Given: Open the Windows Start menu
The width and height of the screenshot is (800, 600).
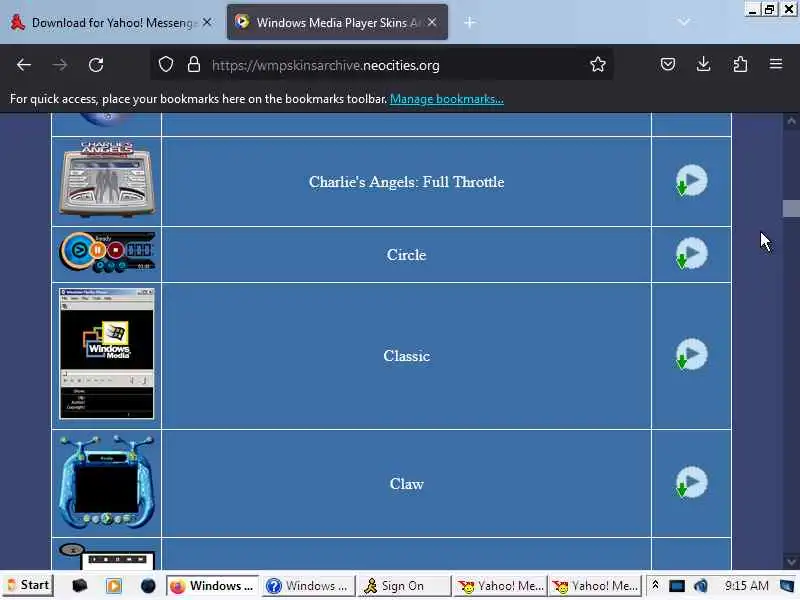Looking at the screenshot, I should [x=28, y=585].
